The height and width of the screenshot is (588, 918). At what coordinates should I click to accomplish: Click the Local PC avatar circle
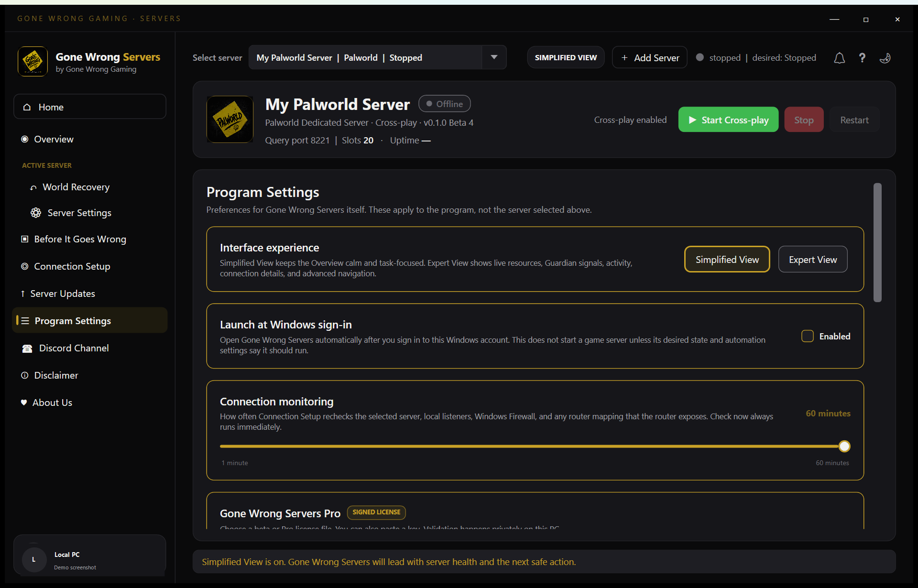click(x=34, y=559)
